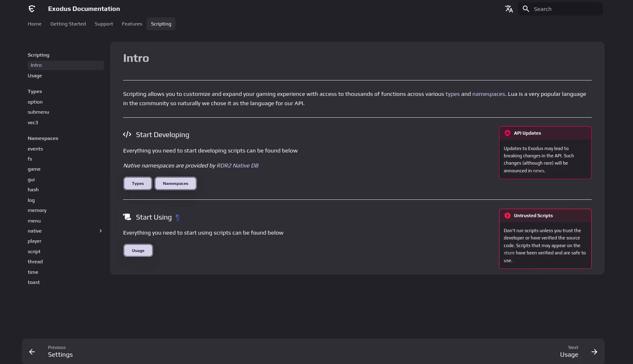Click the Previous arrow toward Settings

(x=32, y=351)
